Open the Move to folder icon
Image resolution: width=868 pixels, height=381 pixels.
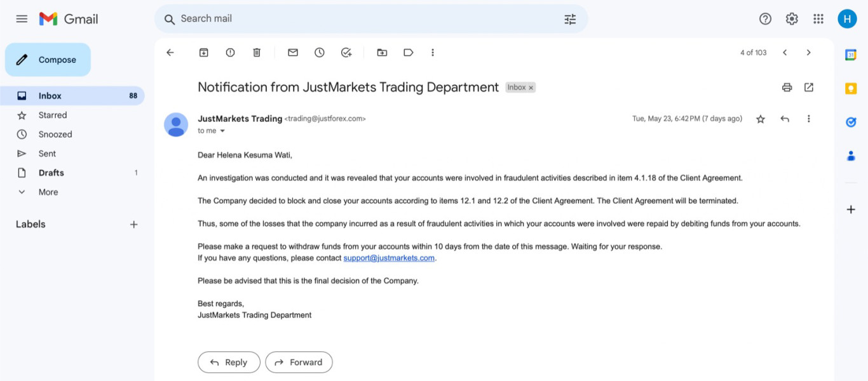382,53
